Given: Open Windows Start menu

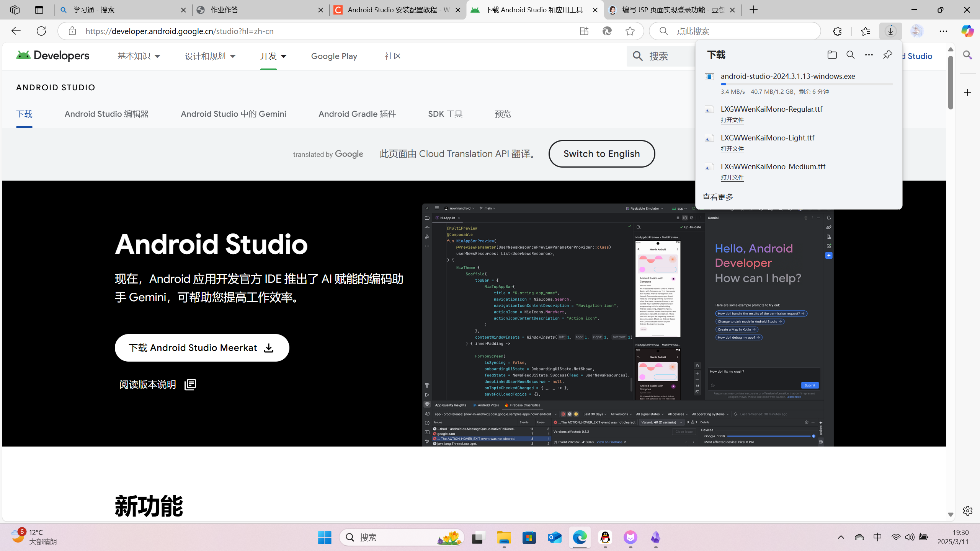Looking at the screenshot, I should point(325,537).
